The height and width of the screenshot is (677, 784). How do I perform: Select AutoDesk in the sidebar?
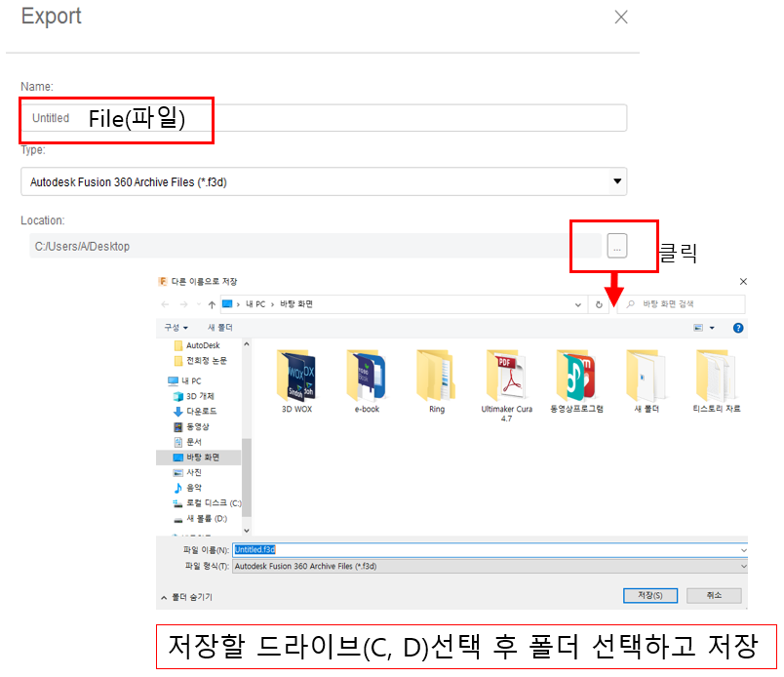tap(203, 345)
